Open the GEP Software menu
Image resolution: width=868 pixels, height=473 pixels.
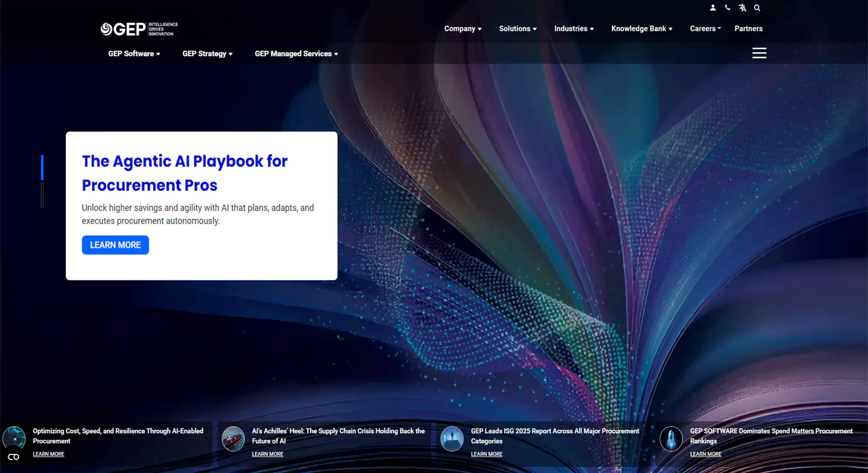134,54
